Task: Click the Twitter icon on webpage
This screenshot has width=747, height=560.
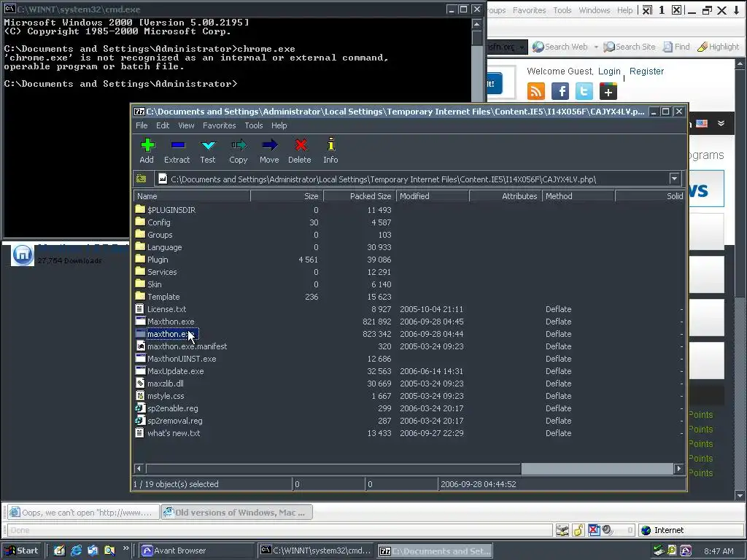Action: 584,91
